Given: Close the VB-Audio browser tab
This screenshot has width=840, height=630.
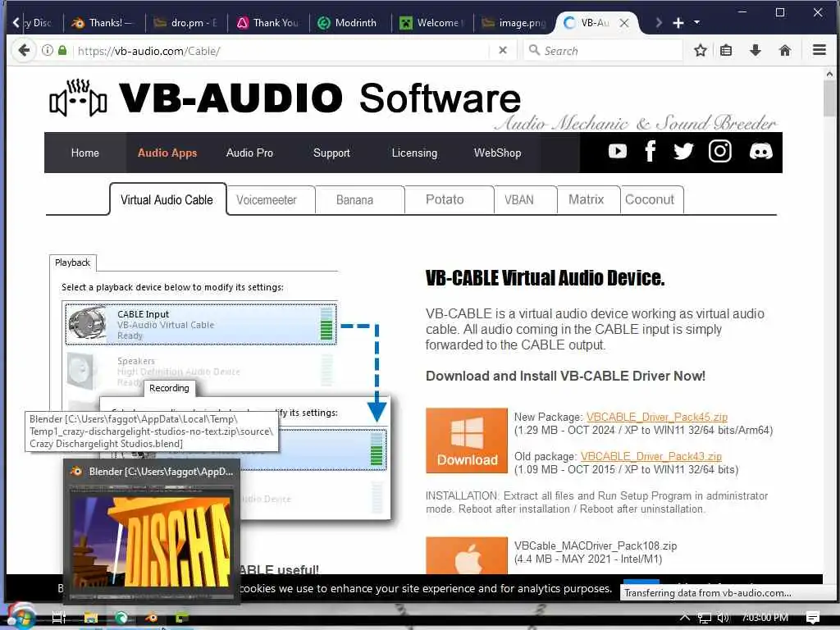Looking at the screenshot, I should pos(624,23).
